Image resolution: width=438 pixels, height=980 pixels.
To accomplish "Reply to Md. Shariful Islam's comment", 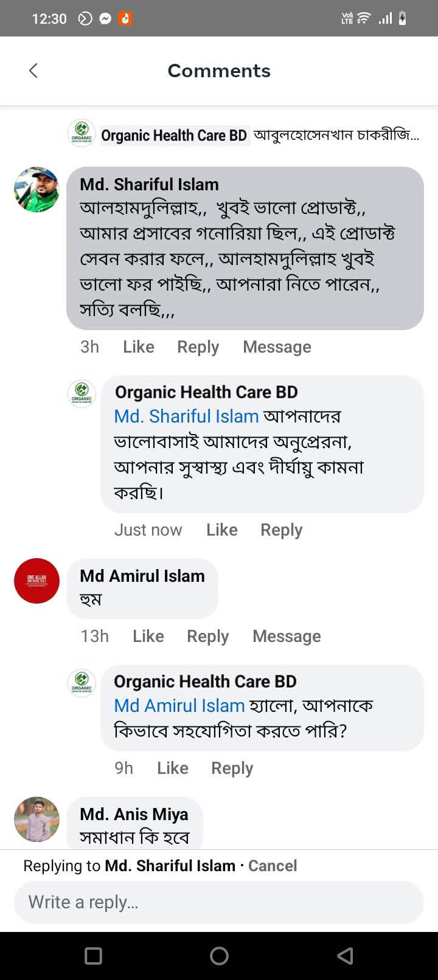I will click(198, 347).
